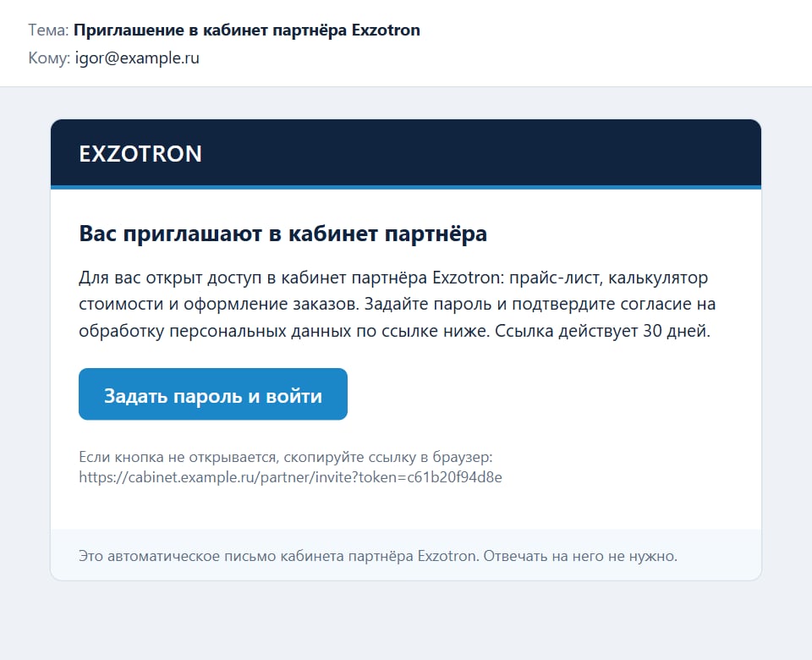
Task: Open the cabinet.example.ru invite token link
Action: coord(290,477)
